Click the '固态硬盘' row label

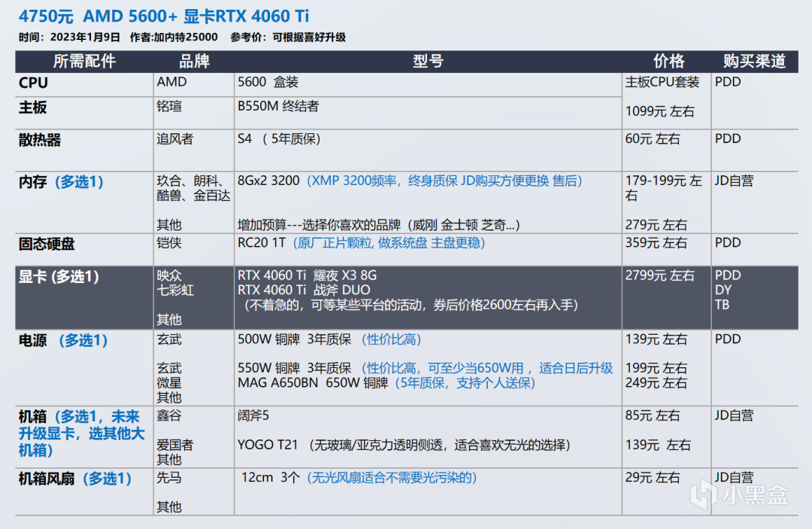(47, 244)
